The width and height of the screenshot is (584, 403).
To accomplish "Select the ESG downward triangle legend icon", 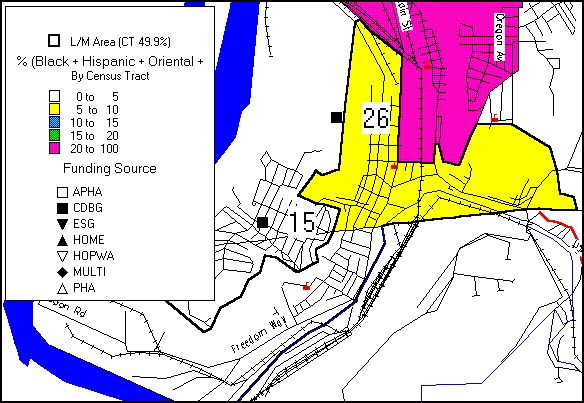I will pos(62,224).
